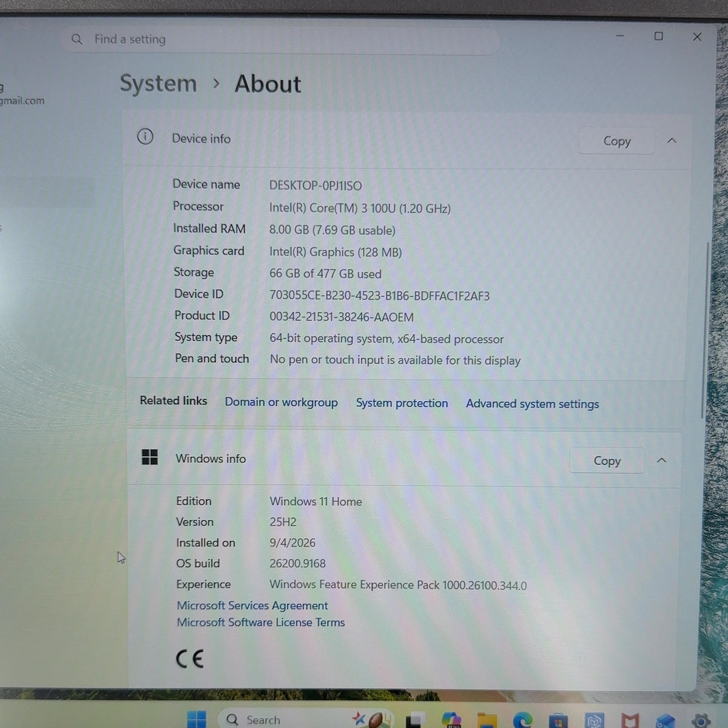
Task: Minimize the Settings window
Action: pyautogui.click(x=619, y=36)
